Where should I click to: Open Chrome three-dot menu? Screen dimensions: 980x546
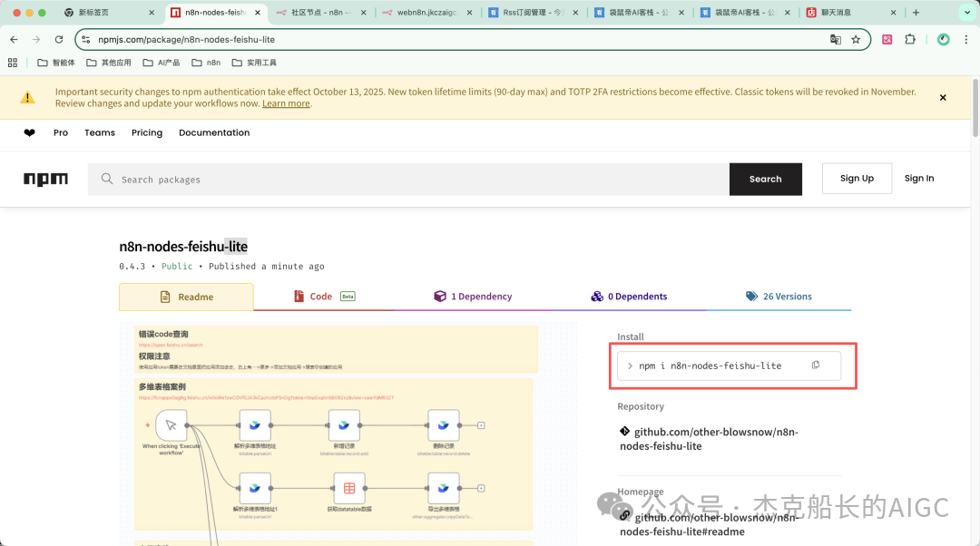tap(965, 39)
